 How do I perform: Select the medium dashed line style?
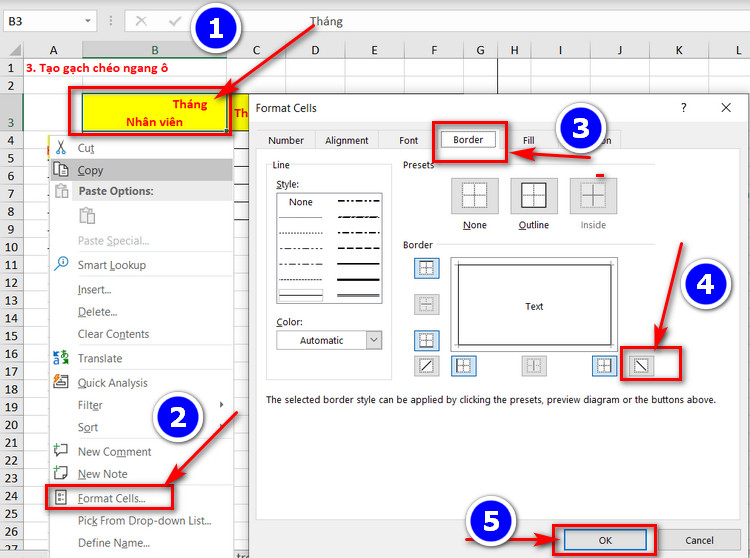(x=358, y=248)
